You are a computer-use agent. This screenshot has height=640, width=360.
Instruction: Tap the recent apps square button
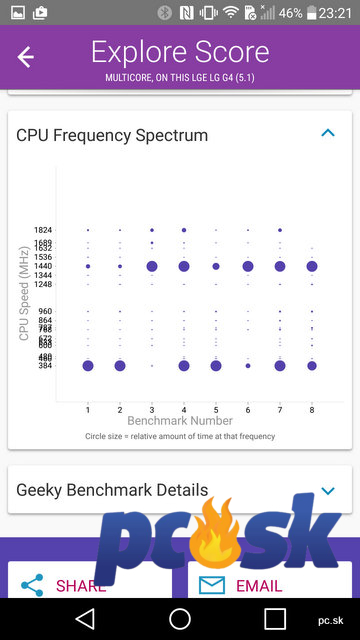275,619
